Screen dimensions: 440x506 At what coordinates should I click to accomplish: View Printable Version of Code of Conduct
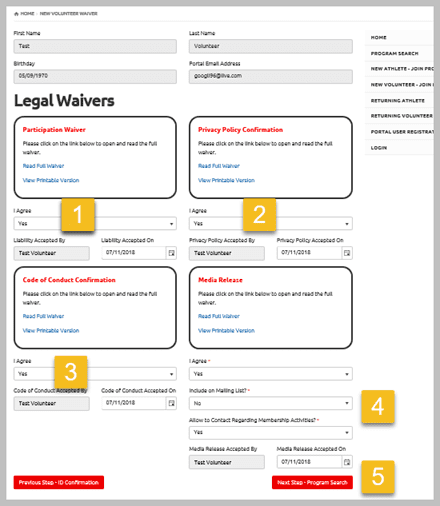[51, 331]
